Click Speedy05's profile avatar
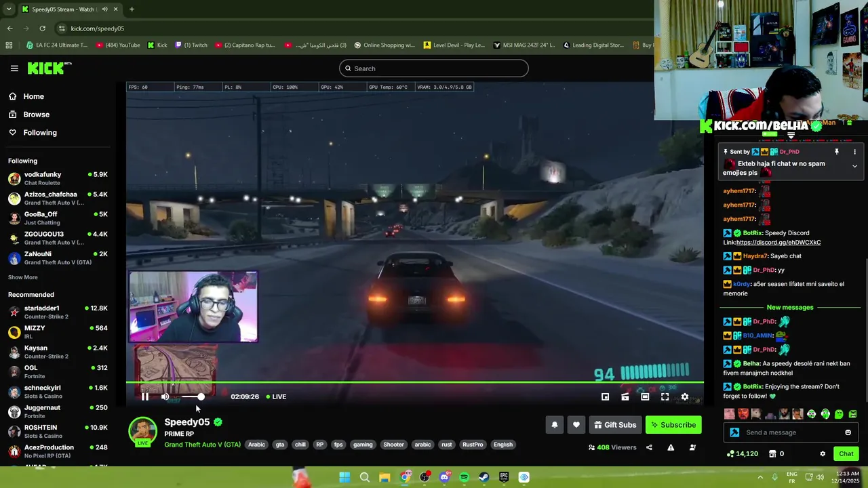This screenshot has height=488, width=868. pyautogui.click(x=142, y=431)
